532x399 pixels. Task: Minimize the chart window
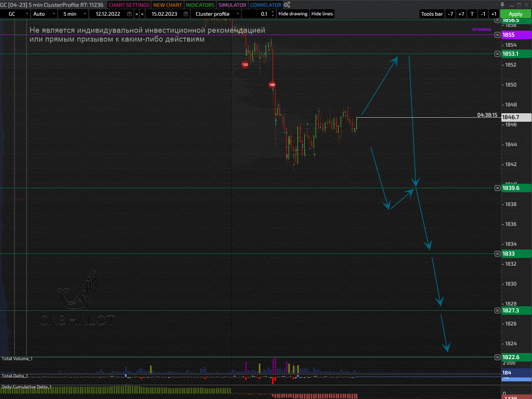[511, 5]
